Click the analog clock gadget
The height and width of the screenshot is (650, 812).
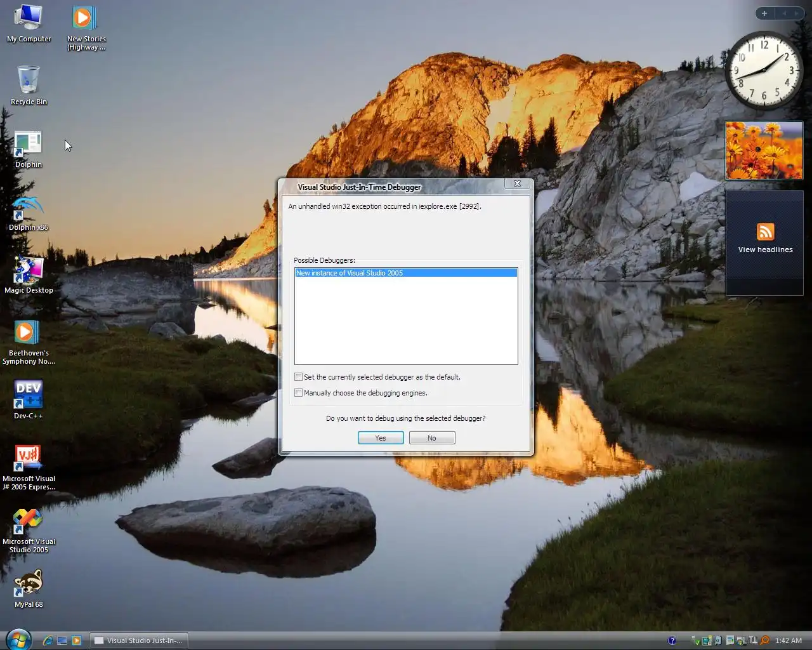[764, 69]
